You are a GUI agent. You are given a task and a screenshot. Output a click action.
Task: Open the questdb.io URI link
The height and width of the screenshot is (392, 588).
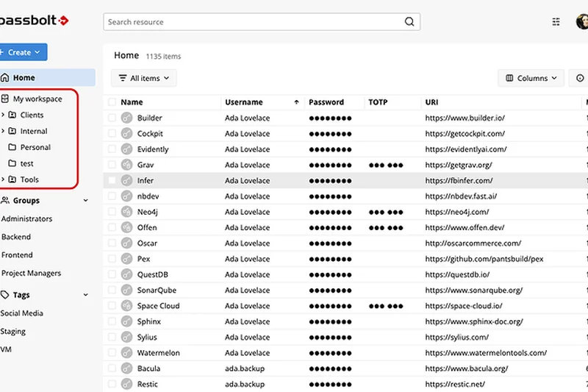[457, 274]
